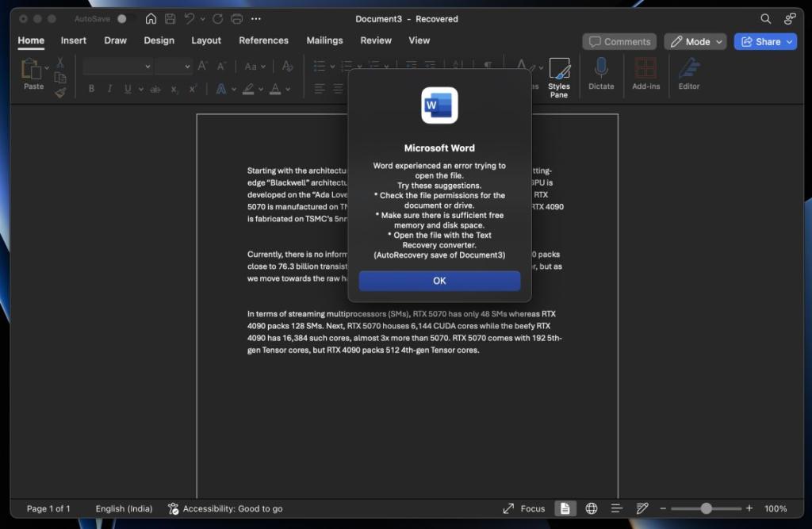Toggle paragraph marks visibility

(489, 64)
